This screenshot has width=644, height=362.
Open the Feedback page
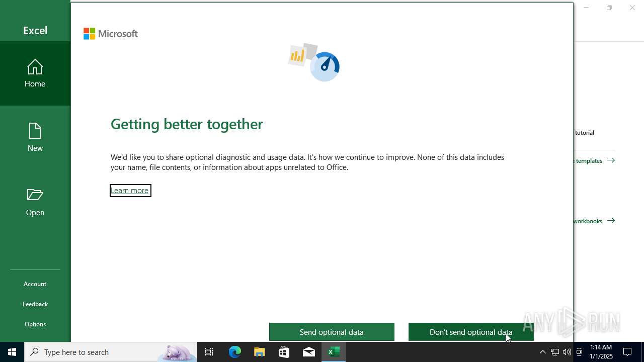pyautogui.click(x=35, y=304)
